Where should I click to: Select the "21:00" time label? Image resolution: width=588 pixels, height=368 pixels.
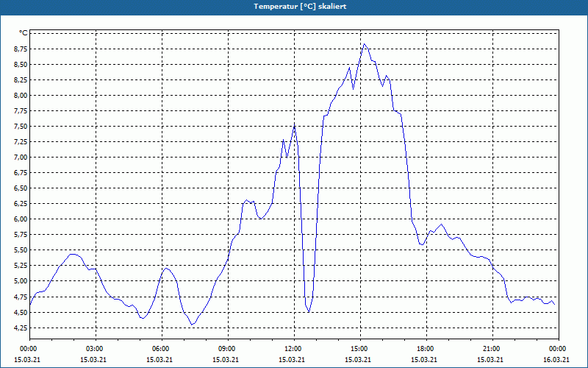[491, 349]
